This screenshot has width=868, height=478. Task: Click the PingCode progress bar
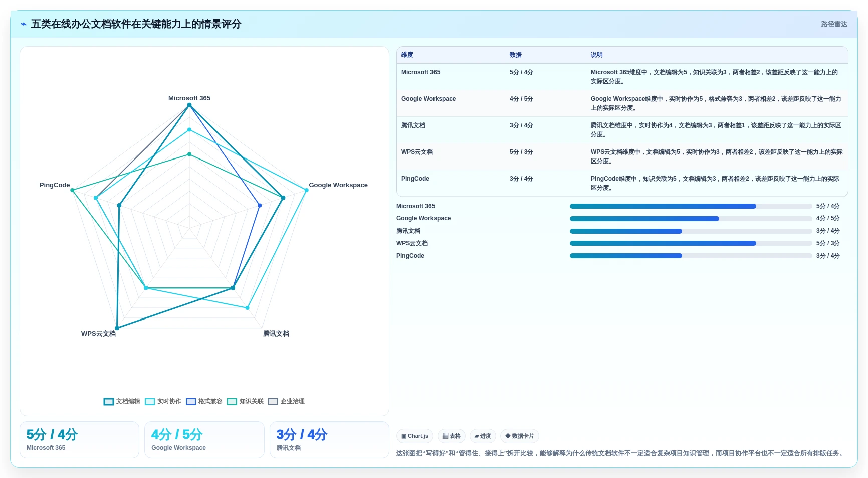point(691,256)
